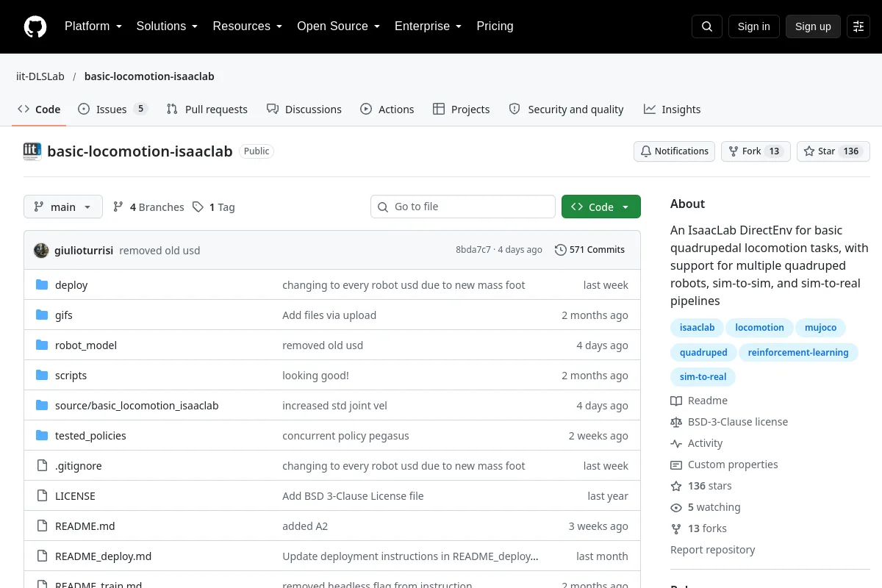Click the search magnifier button
This screenshot has height=588, width=882.
707,26
